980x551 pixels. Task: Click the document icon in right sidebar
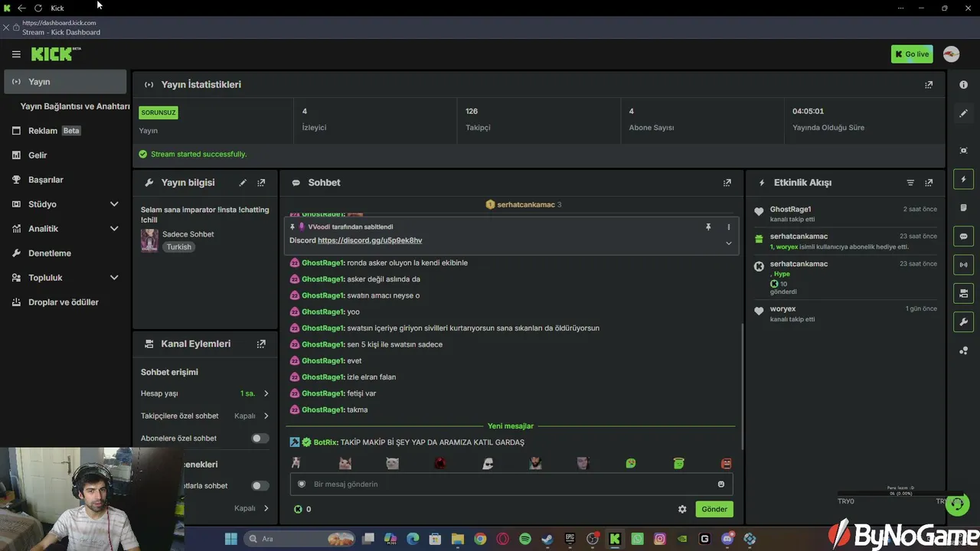963,208
